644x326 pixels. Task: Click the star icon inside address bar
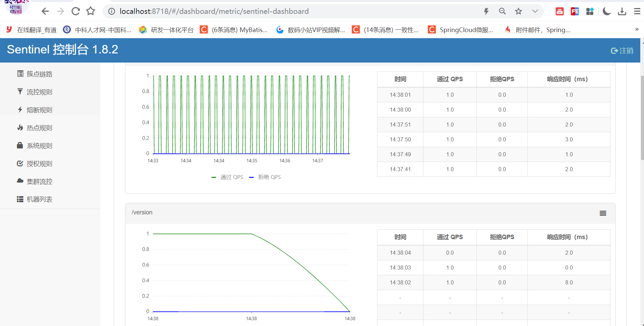[519, 11]
